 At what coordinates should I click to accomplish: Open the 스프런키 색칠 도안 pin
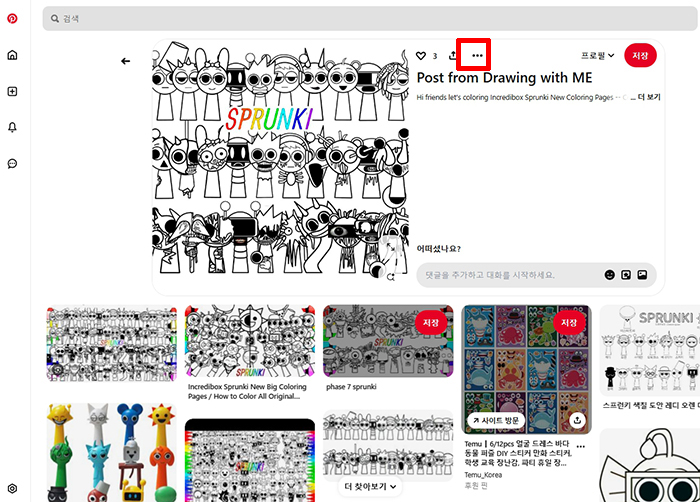coord(650,351)
